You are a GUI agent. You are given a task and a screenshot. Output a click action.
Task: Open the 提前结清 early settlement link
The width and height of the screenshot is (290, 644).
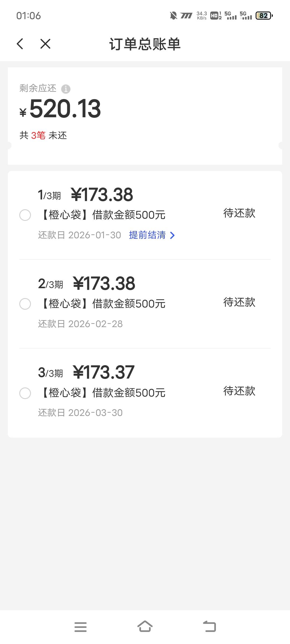[147, 235]
